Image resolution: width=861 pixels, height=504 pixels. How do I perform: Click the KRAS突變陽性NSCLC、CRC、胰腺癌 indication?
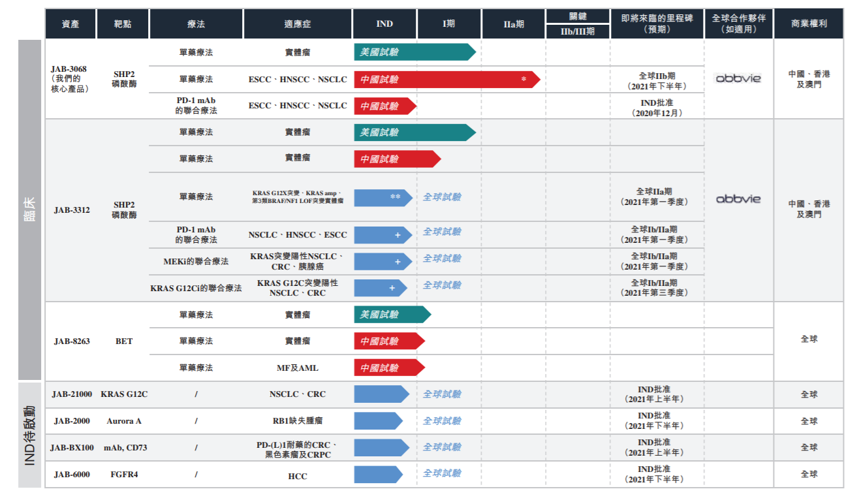[298, 261]
